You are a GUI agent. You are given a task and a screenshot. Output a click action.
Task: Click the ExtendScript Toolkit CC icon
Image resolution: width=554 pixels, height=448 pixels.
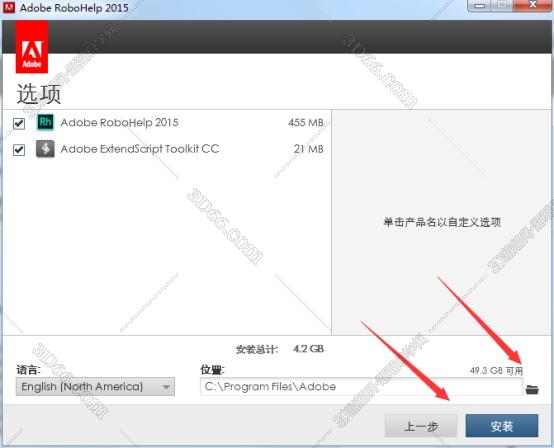pyautogui.click(x=45, y=149)
